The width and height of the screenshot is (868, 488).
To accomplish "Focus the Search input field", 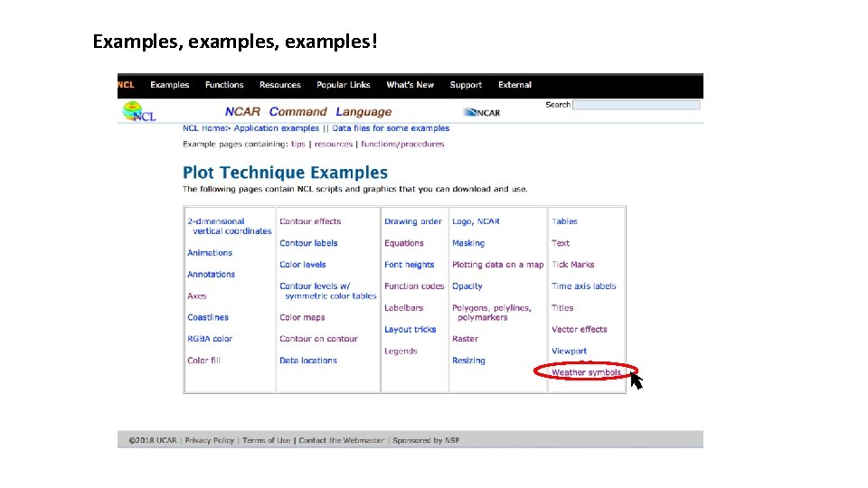I will click(x=637, y=105).
